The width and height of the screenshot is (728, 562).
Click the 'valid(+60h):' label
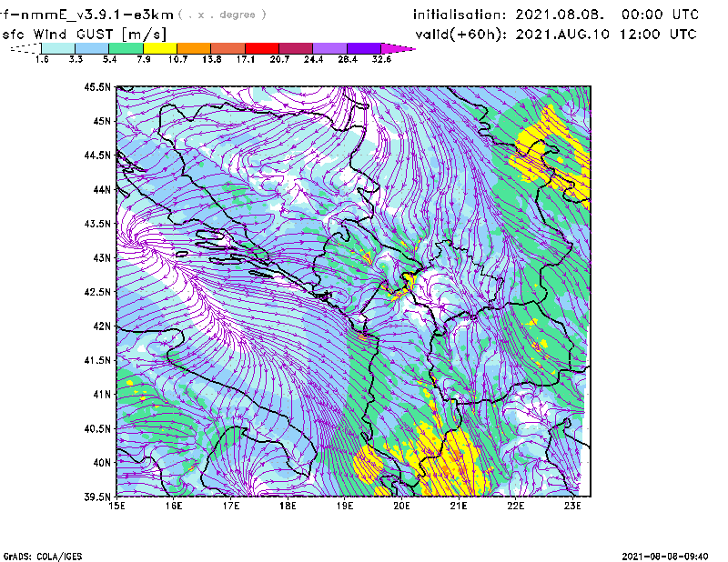click(461, 35)
